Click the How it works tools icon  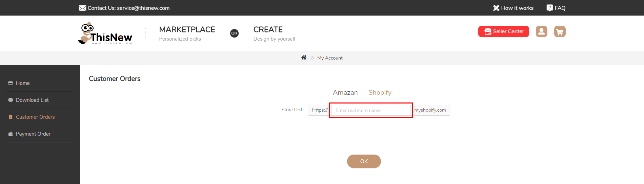496,8
